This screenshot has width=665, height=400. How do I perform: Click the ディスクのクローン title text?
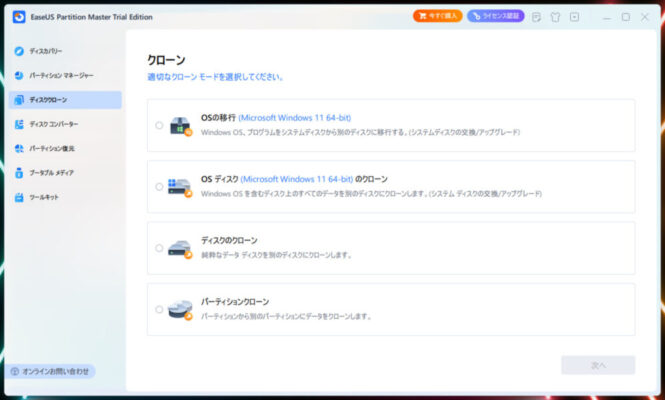pyautogui.click(x=229, y=241)
